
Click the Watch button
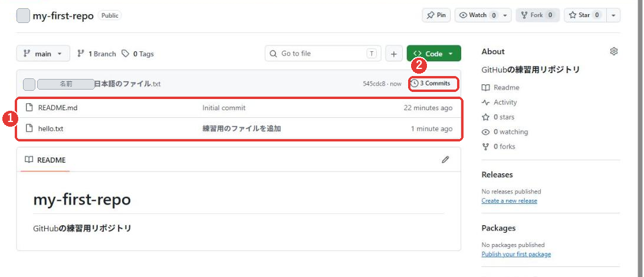(x=478, y=15)
